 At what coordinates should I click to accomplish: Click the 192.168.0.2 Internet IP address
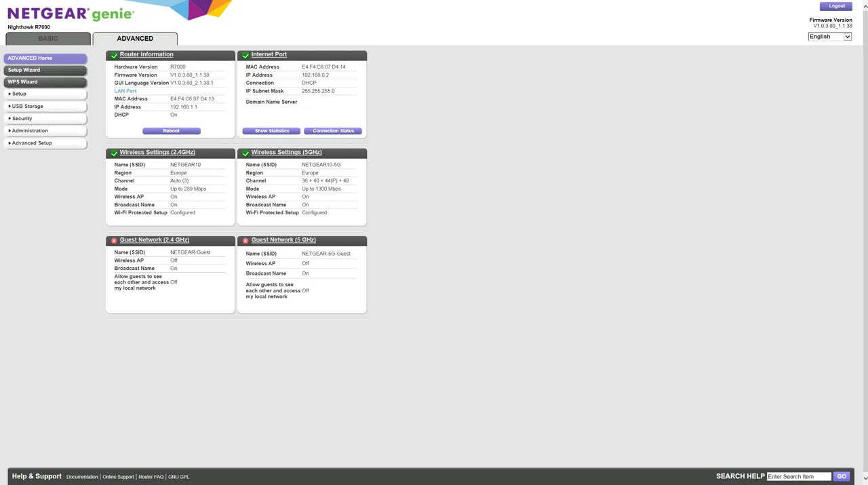(x=315, y=75)
